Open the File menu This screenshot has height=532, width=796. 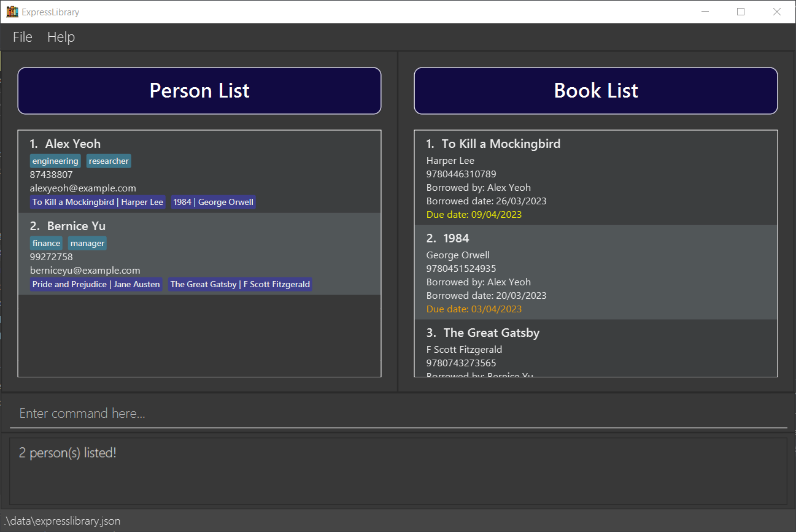pos(23,37)
